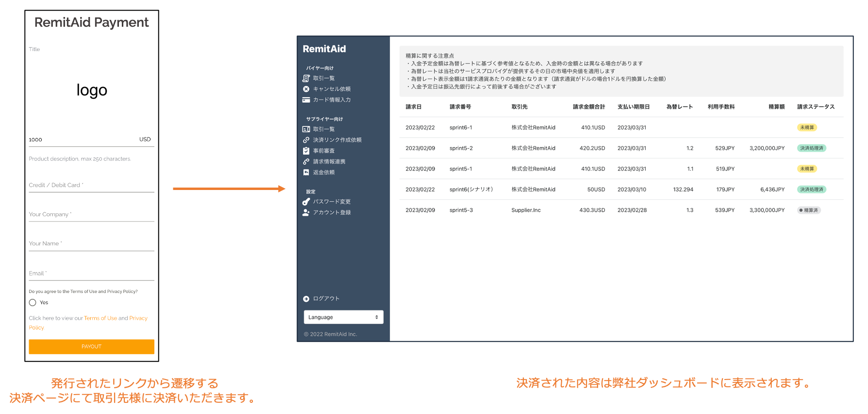Click the Your Company input field

91,214
